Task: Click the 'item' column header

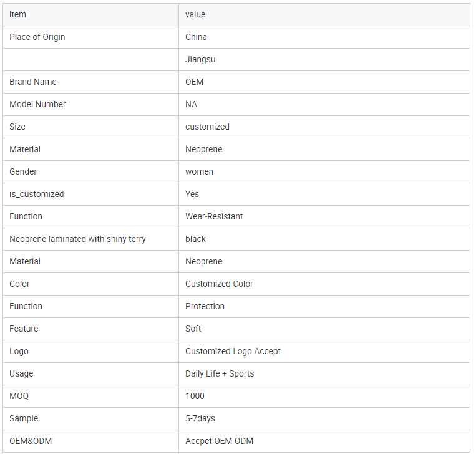Action: tap(90, 14)
